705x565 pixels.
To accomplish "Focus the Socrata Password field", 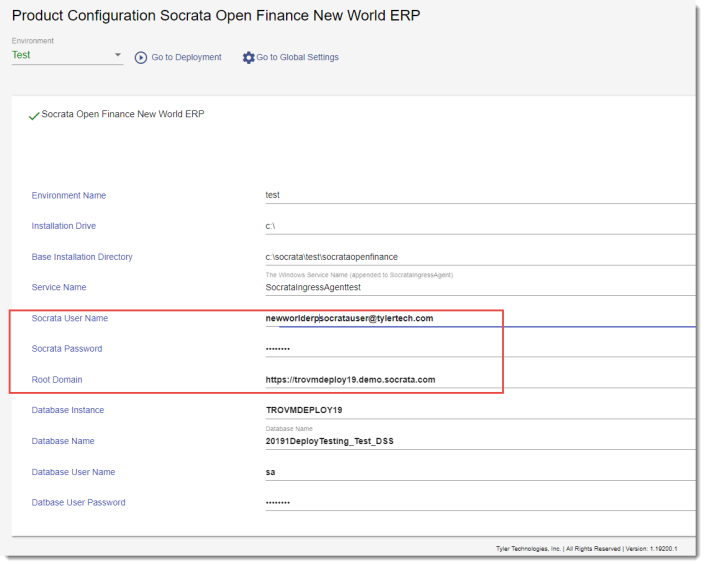I will [480, 349].
